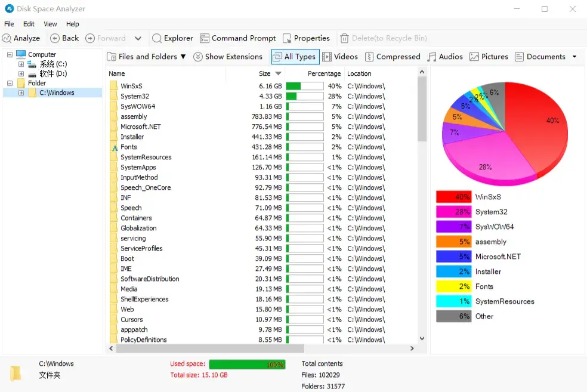Click the SystemResources legend label

pos(505,301)
